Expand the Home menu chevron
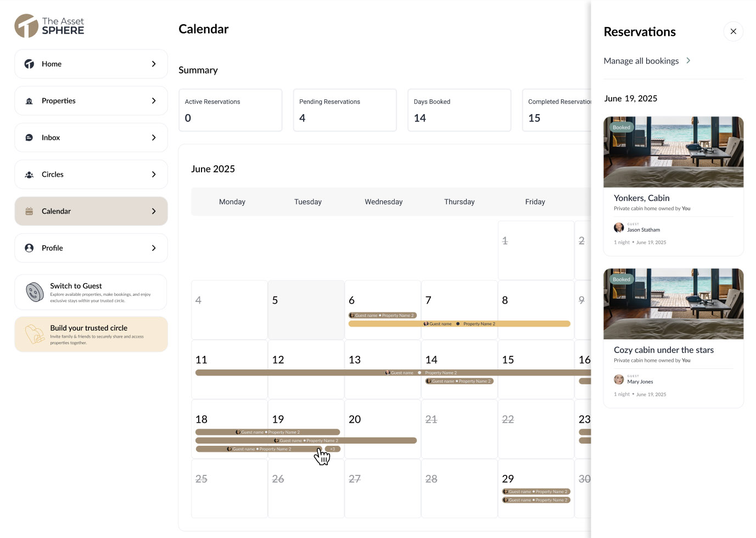The image size is (756, 538). pyautogui.click(x=154, y=64)
